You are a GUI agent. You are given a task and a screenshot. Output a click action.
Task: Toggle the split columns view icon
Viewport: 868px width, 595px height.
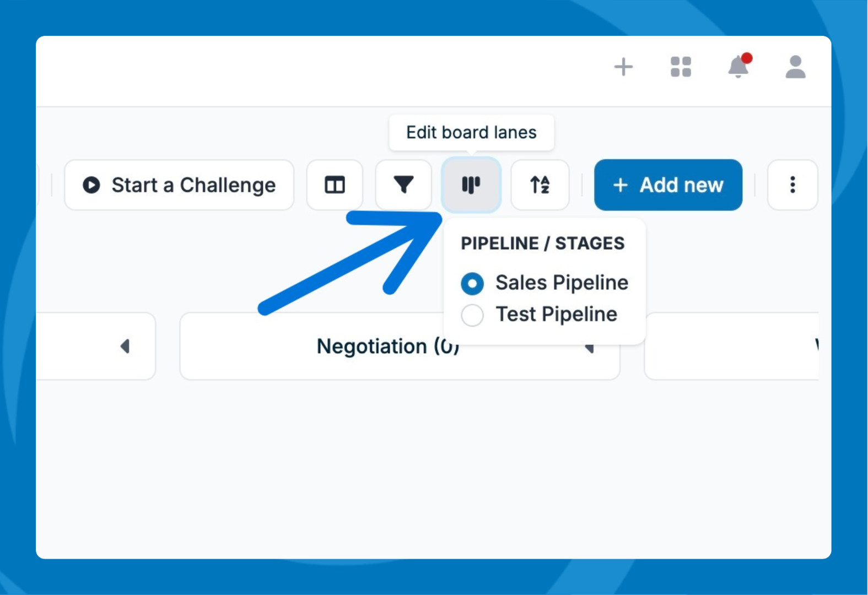pyautogui.click(x=335, y=185)
